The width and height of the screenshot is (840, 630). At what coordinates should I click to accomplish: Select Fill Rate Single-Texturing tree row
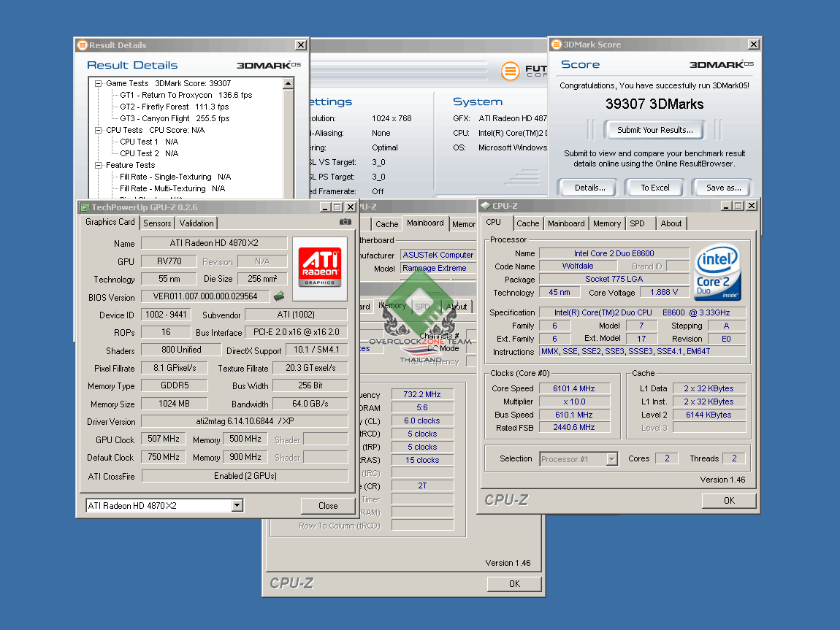click(x=175, y=177)
